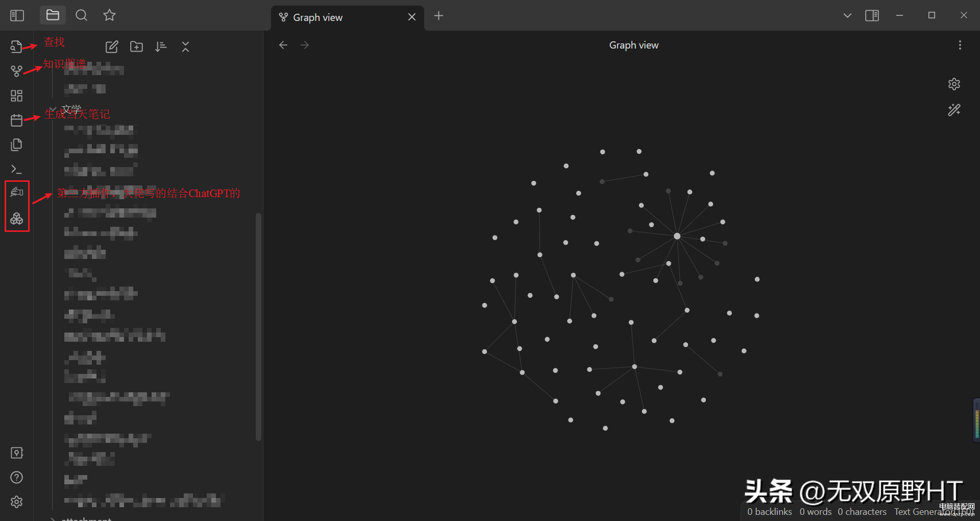Image resolution: width=980 pixels, height=521 pixels.
Task: Create a new folder
Action: [x=136, y=47]
